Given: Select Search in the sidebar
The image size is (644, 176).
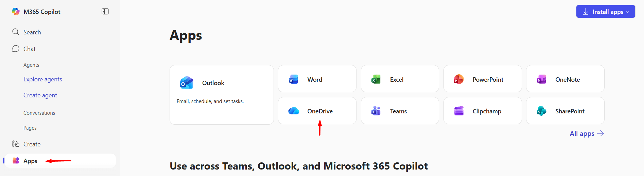Looking at the screenshot, I should [32, 32].
